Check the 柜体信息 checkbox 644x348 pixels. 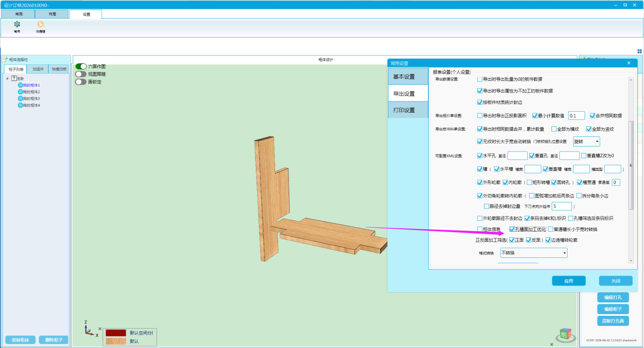click(x=479, y=229)
